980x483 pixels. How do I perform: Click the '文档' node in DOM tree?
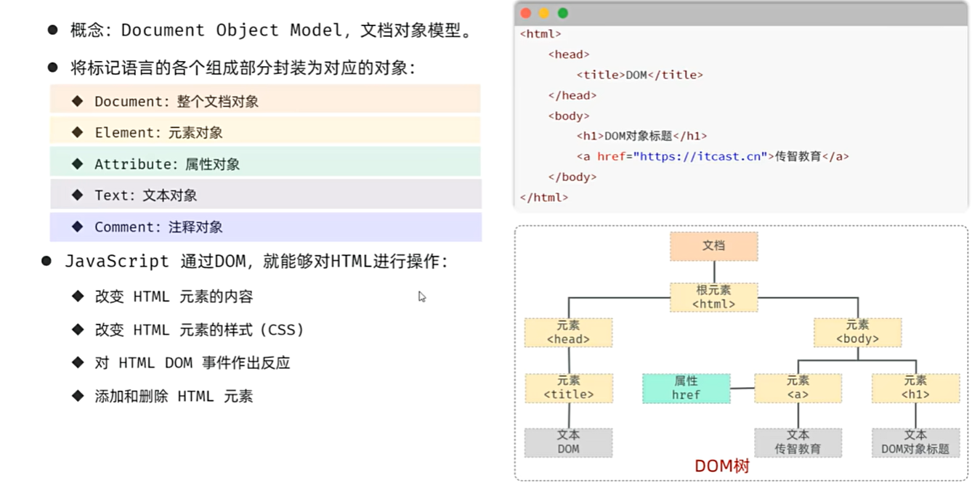tap(713, 246)
